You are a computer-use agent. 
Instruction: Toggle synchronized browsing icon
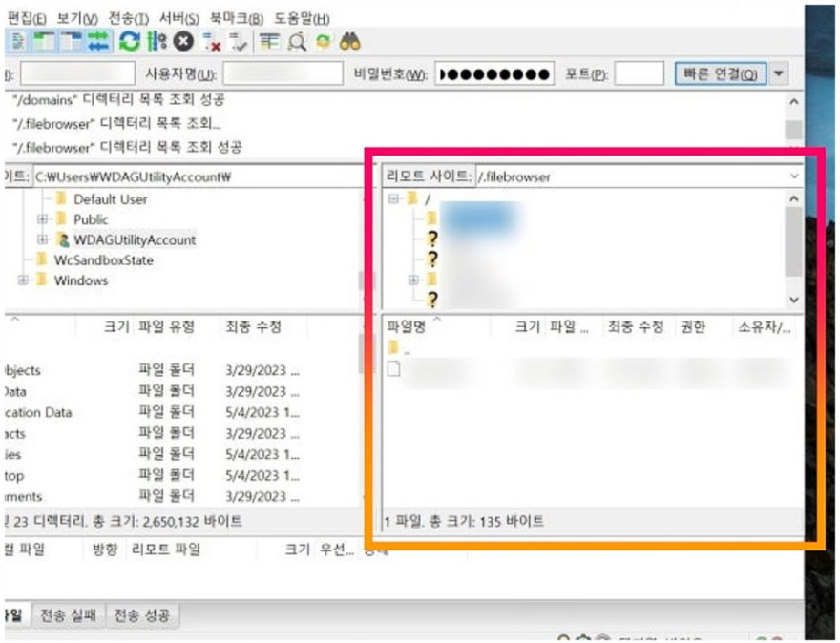point(323,41)
